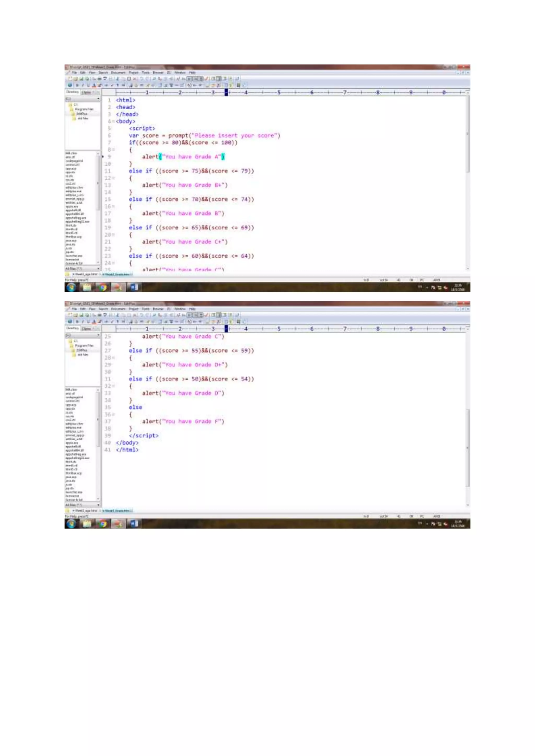The width and height of the screenshot is (535, 756).
Task: Toggle Ruler button in upper window toolbar
Action: 201,79
